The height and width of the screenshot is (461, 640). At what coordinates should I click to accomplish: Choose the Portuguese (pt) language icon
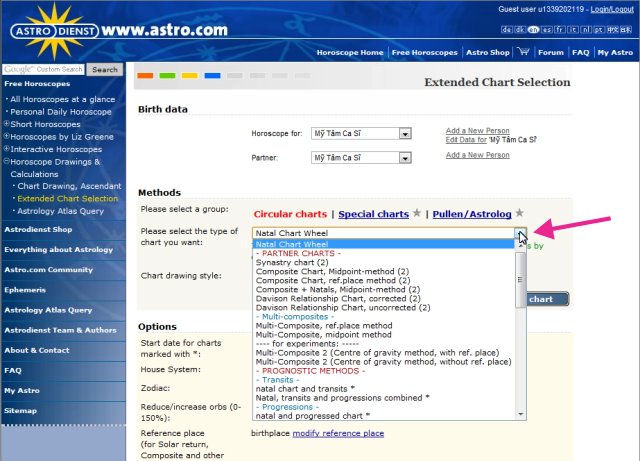click(598, 31)
